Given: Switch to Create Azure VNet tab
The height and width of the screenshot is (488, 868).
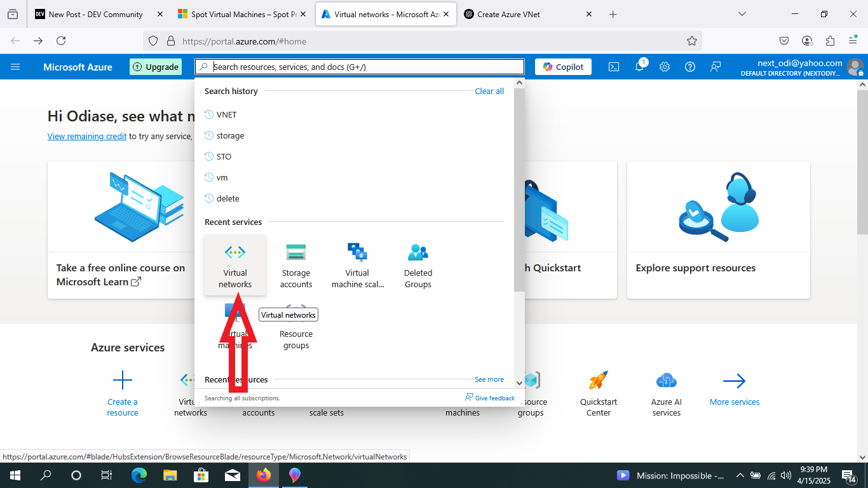Looking at the screenshot, I should pos(529,14).
